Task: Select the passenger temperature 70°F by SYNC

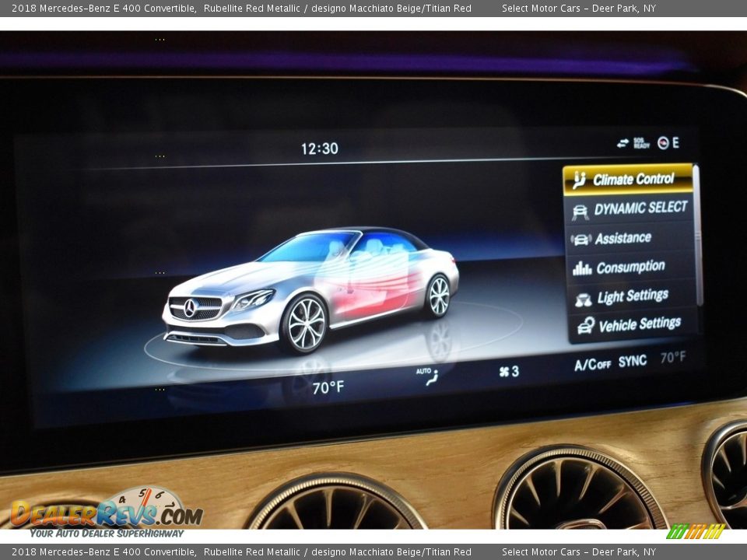Action: [672, 357]
